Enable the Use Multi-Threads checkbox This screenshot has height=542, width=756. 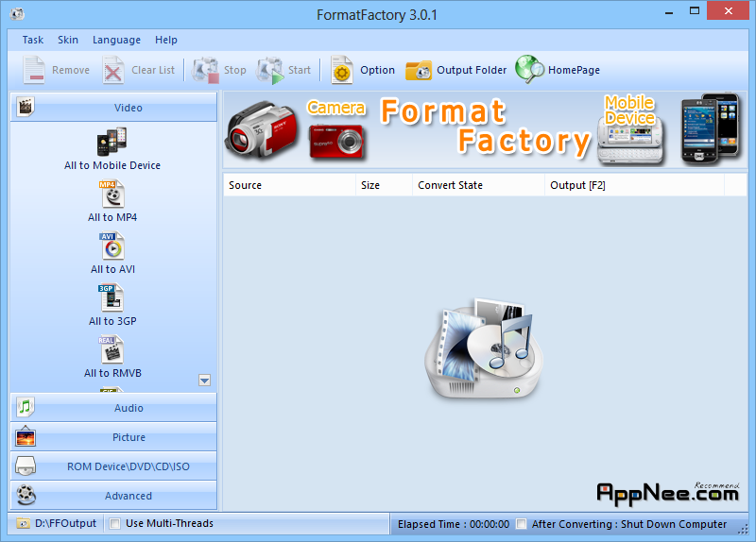[x=114, y=523]
